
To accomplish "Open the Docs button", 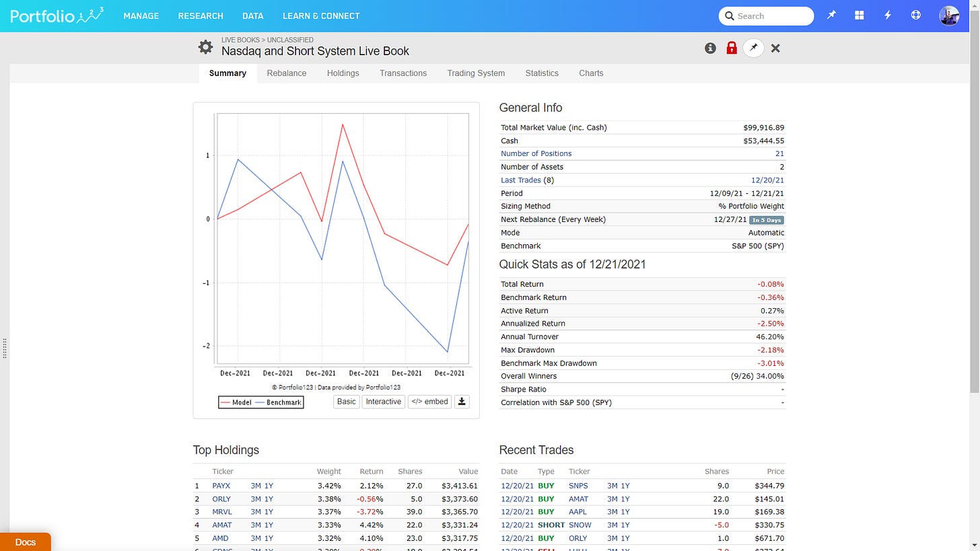I will pyautogui.click(x=26, y=542).
